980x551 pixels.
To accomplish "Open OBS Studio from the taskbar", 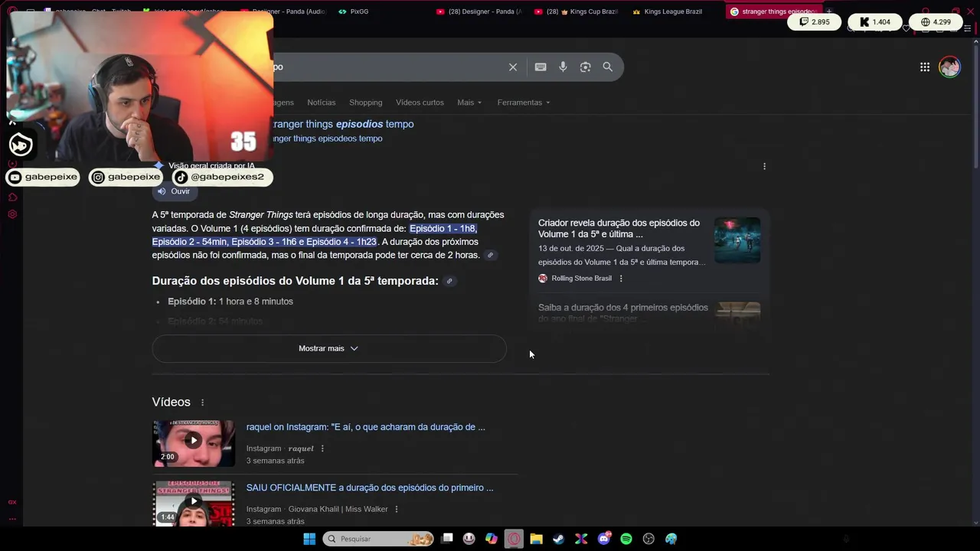I will tap(648, 539).
